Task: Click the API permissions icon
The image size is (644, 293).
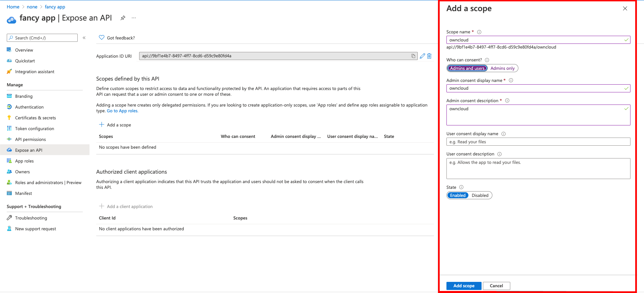Action: (x=9, y=139)
